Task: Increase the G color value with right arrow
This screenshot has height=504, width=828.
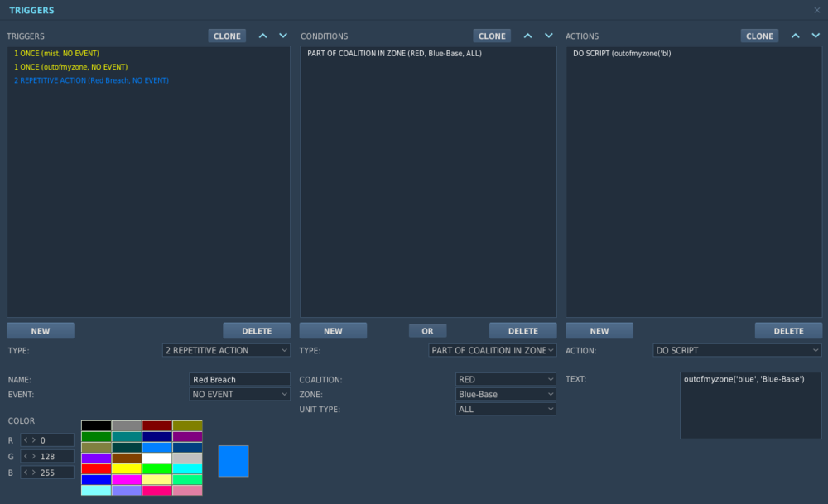Action: click(34, 457)
